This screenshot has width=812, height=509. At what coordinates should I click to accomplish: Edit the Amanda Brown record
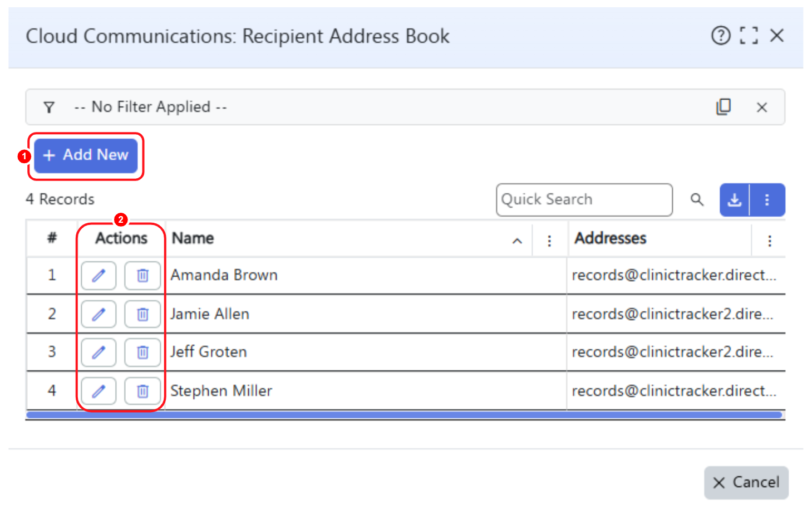point(99,275)
